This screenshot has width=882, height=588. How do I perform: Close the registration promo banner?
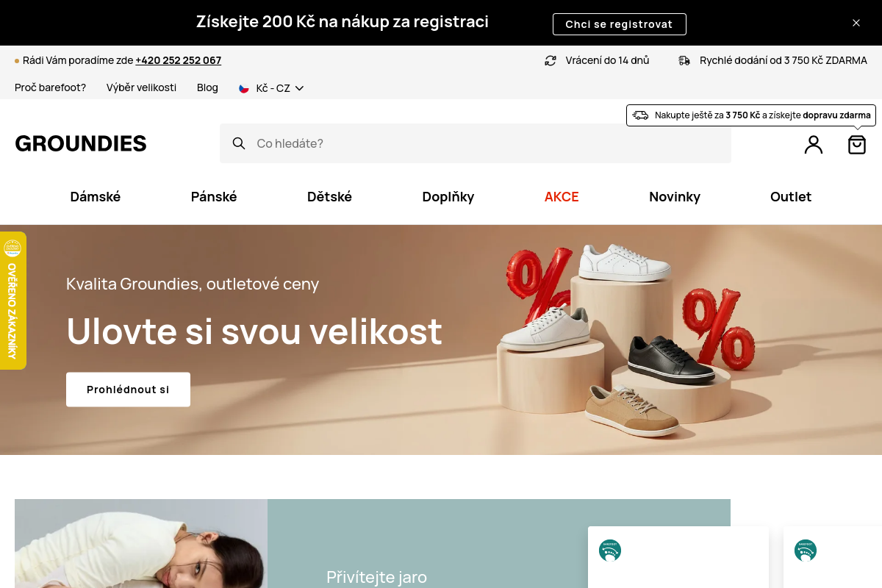point(856,23)
